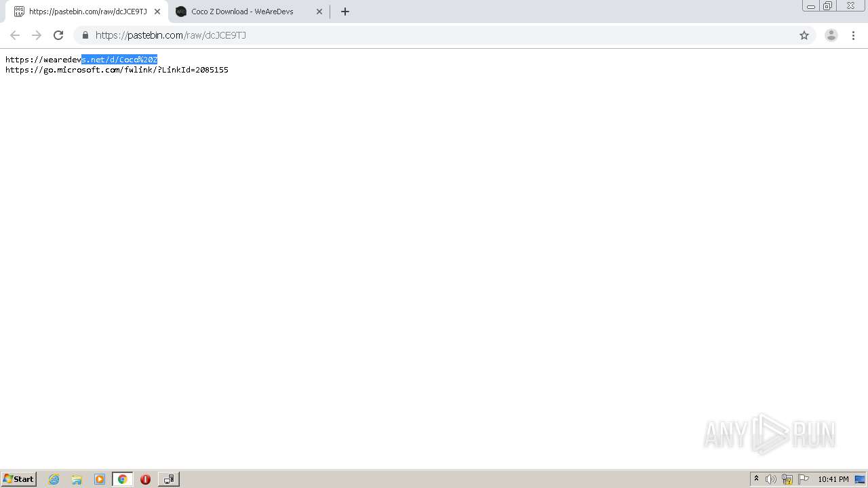This screenshot has width=868, height=488.
Task: Open Windows Media Player taskbar icon
Action: coord(100,479)
